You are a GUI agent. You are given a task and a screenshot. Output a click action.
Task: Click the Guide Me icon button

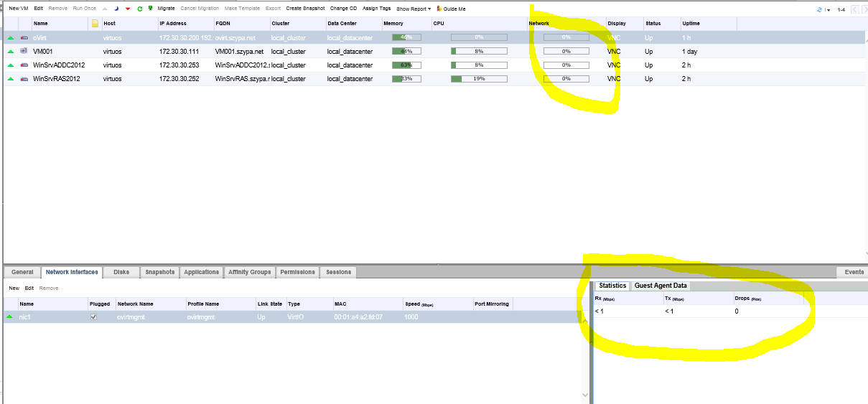(439, 9)
